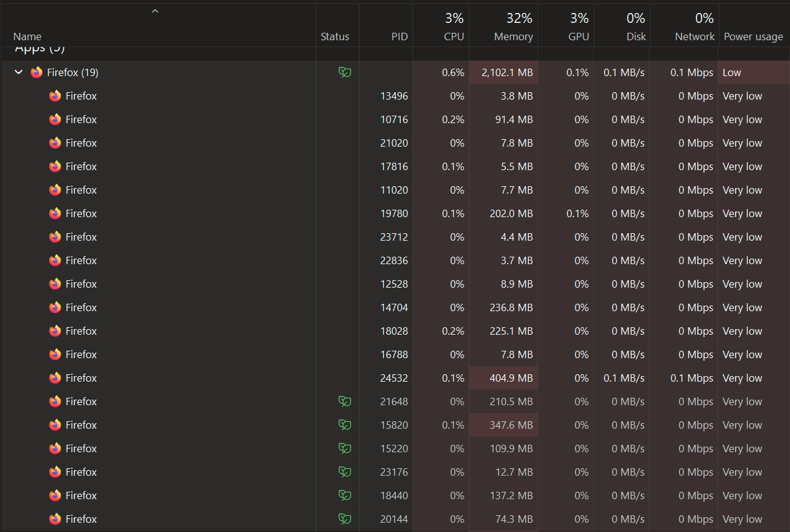Image resolution: width=790 pixels, height=532 pixels.
Task: Click the 12.7 MB memory cell
Action: click(x=503, y=472)
